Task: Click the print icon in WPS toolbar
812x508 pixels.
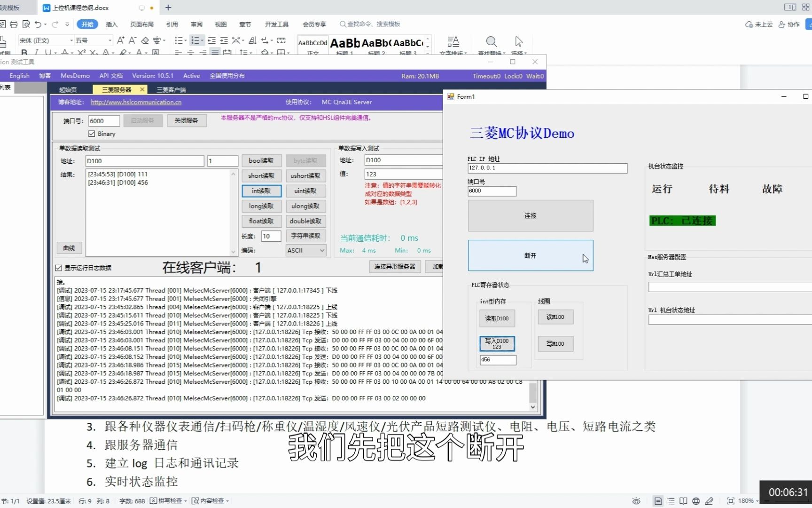Action: tap(14, 24)
